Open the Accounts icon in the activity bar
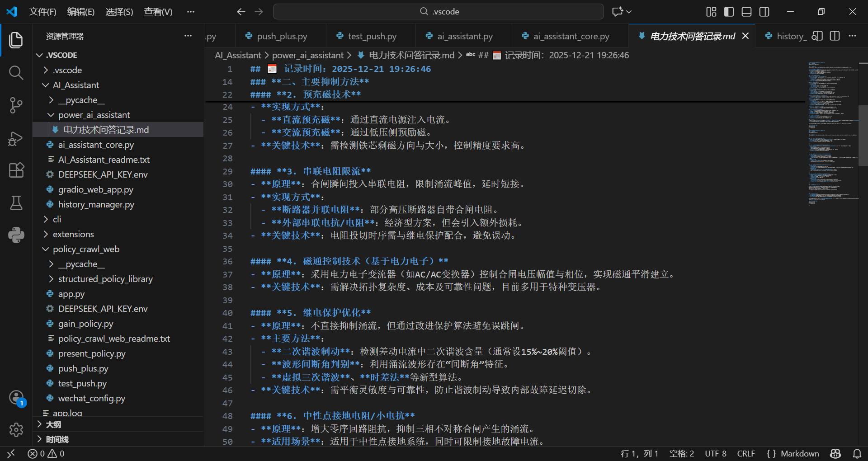This screenshot has height=461, width=868. point(16,398)
